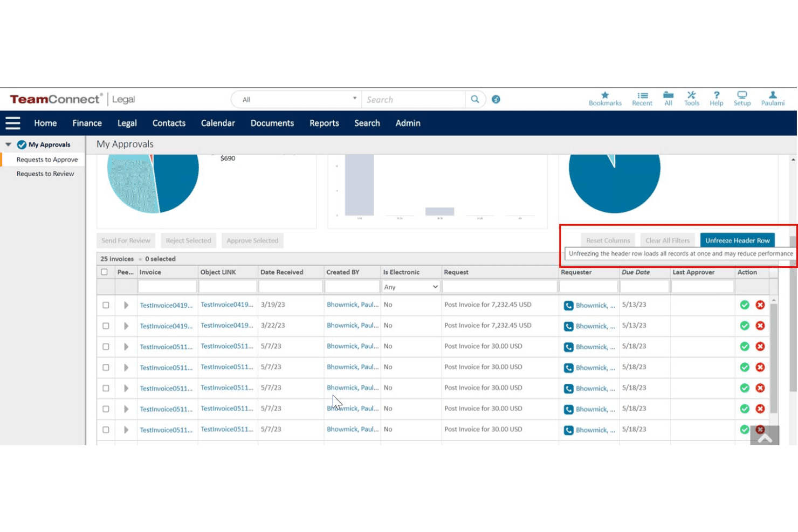The width and height of the screenshot is (798, 532).
Task: Click the Reset Columns button
Action: coord(608,240)
